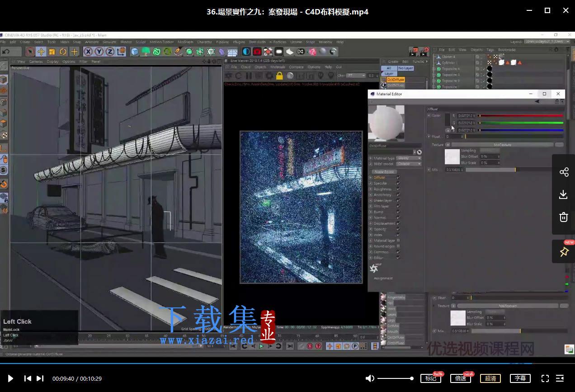Viewport: 575px width, 392px height.
Task: Restart the Live Viewer render
Action: [x=239, y=76]
